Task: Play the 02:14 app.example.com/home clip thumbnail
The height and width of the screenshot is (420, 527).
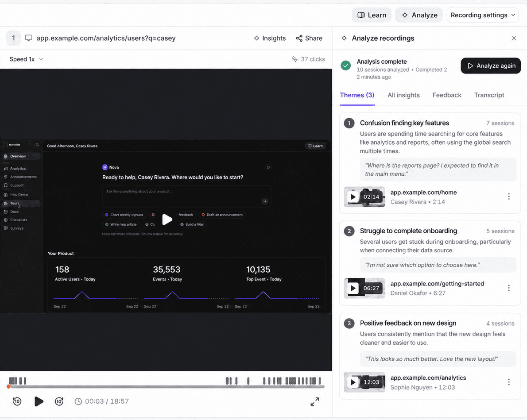Action: 364,197
